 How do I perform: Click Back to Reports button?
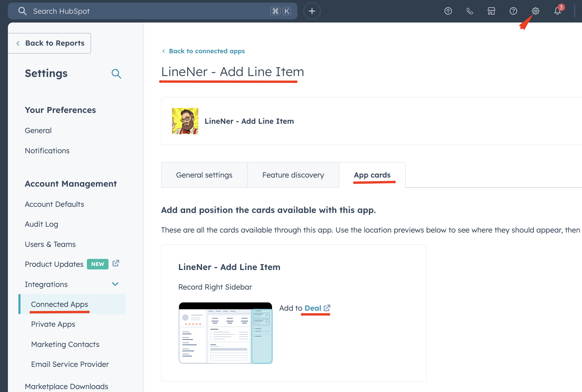pyautogui.click(x=49, y=43)
